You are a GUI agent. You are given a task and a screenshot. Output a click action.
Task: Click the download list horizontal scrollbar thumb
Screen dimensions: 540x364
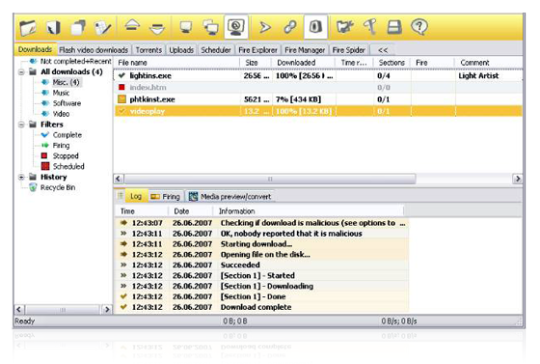[270, 179]
